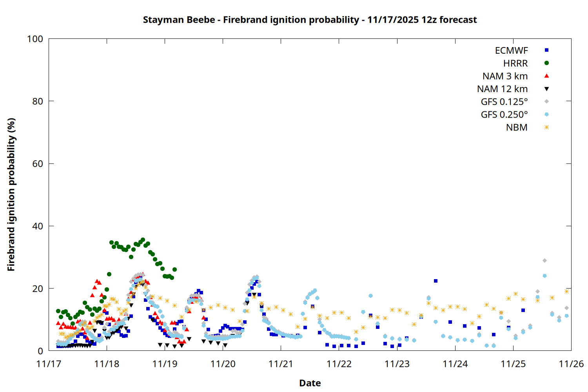
Task: Select the NAM 3 km legend label
Action: (505, 76)
